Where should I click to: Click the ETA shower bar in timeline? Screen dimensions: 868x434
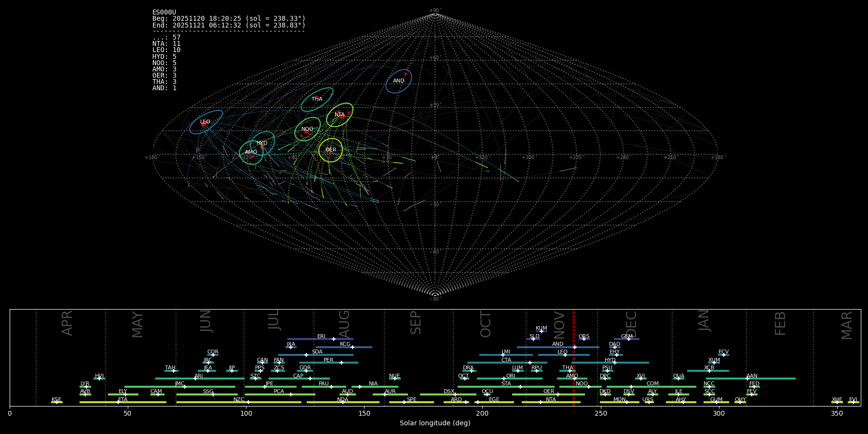pyautogui.click(x=123, y=402)
